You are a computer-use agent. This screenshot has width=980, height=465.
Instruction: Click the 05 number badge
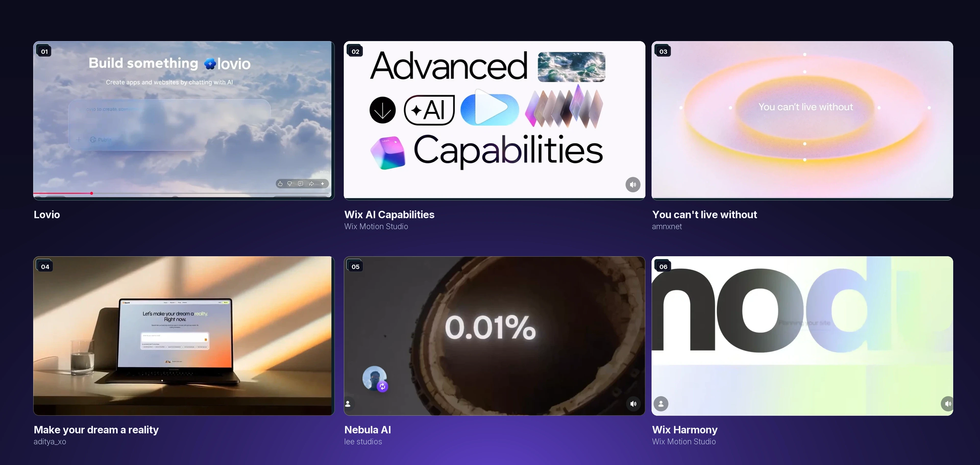[355, 267]
